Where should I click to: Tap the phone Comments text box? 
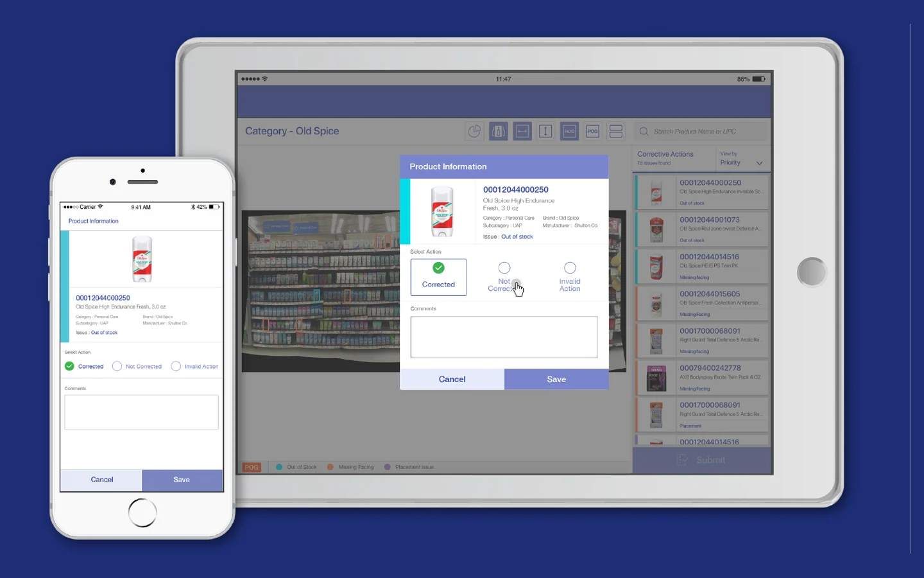pyautogui.click(x=141, y=412)
